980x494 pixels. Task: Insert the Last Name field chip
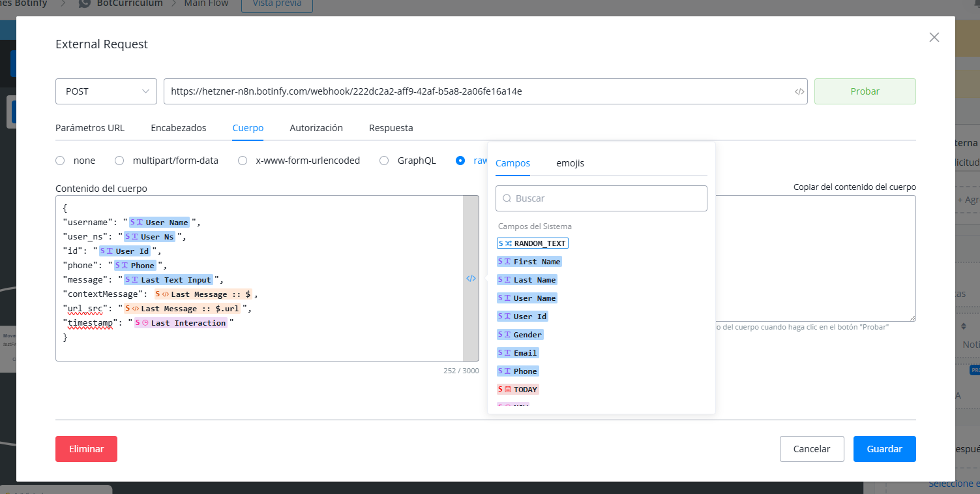(x=527, y=280)
